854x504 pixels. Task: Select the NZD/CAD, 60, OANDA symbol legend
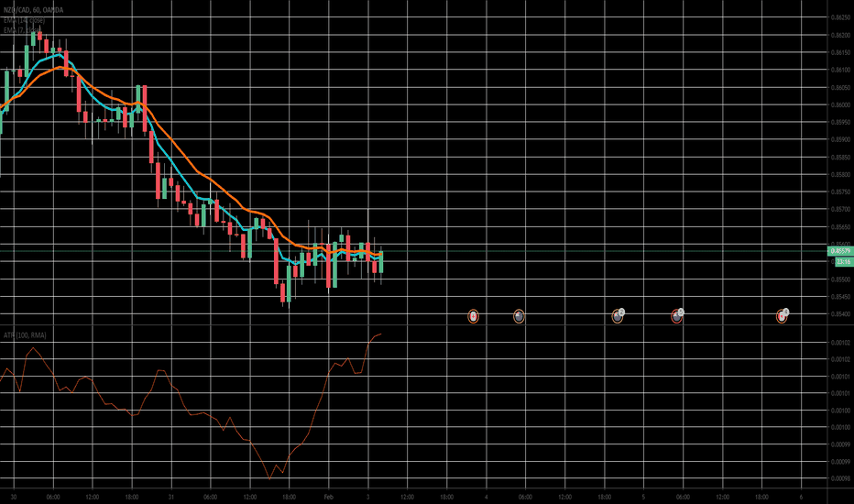click(x=33, y=10)
